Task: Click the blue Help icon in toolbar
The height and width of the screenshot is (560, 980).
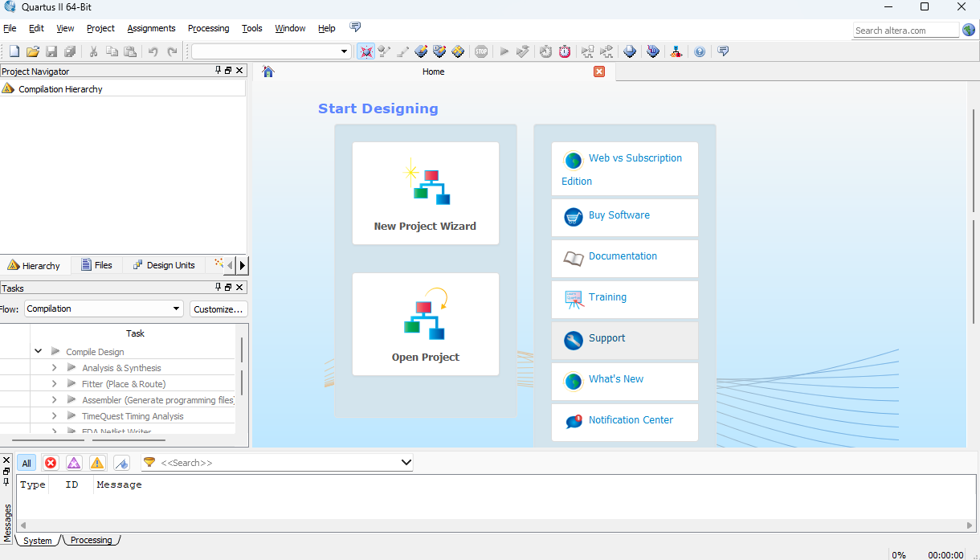Action: click(x=700, y=51)
